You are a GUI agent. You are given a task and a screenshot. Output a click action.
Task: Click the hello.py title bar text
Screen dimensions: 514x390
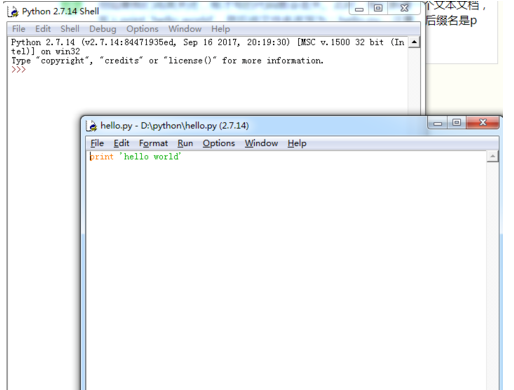point(175,126)
